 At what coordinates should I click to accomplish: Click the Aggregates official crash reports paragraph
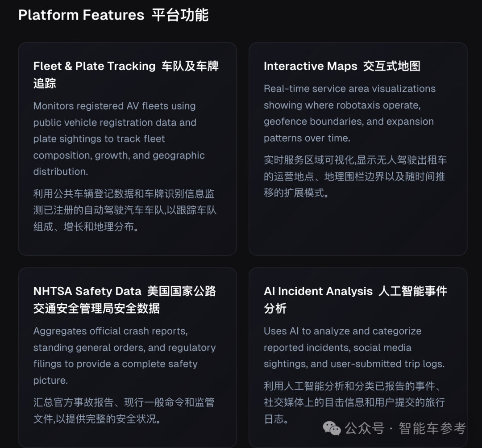tap(124, 356)
